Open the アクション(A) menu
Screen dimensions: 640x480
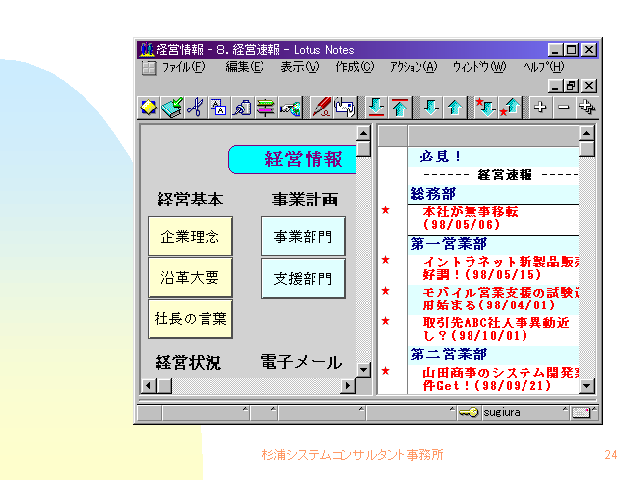[x=413, y=67]
